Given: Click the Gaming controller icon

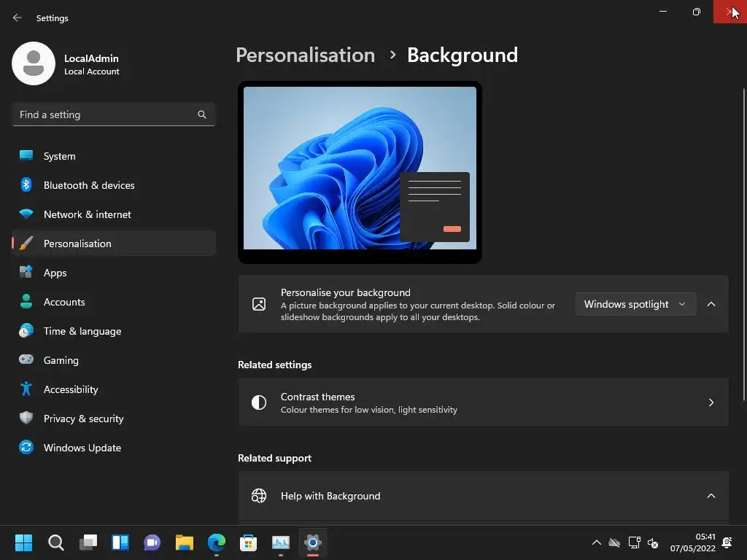Looking at the screenshot, I should [x=26, y=359].
